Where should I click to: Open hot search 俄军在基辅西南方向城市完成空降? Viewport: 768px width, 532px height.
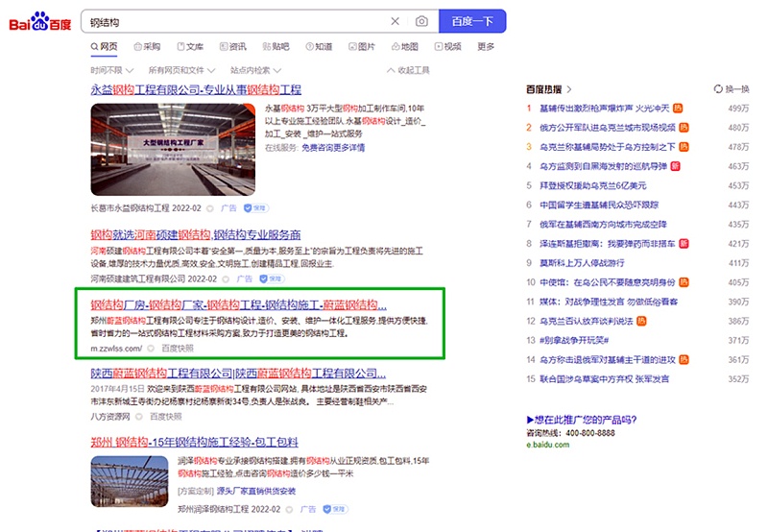pos(603,225)
